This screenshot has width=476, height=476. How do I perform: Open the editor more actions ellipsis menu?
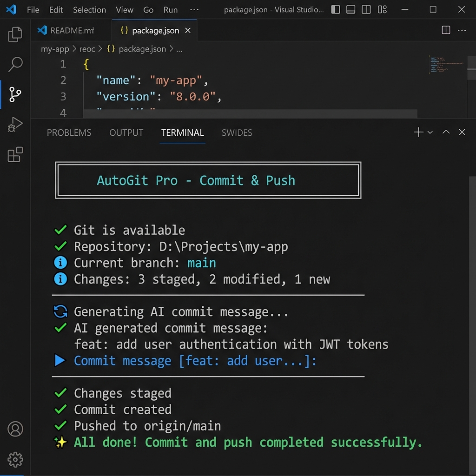[462, 30]
